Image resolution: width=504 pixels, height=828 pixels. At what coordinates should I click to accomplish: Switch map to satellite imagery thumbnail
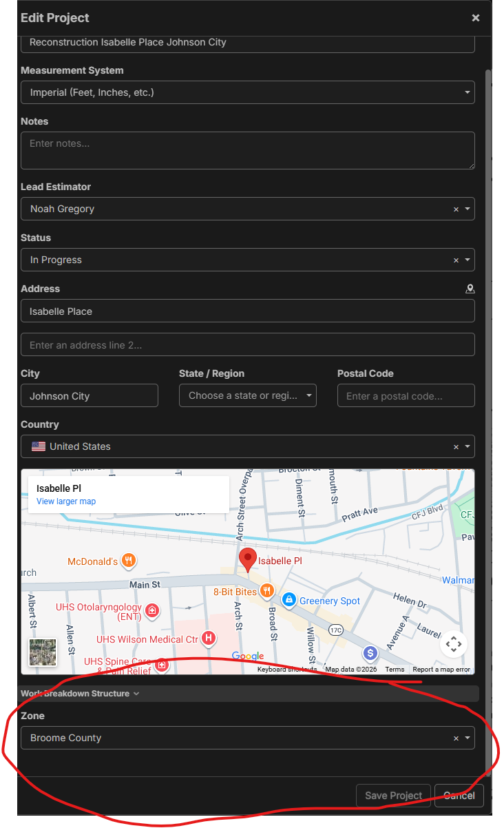click(43, 652)
